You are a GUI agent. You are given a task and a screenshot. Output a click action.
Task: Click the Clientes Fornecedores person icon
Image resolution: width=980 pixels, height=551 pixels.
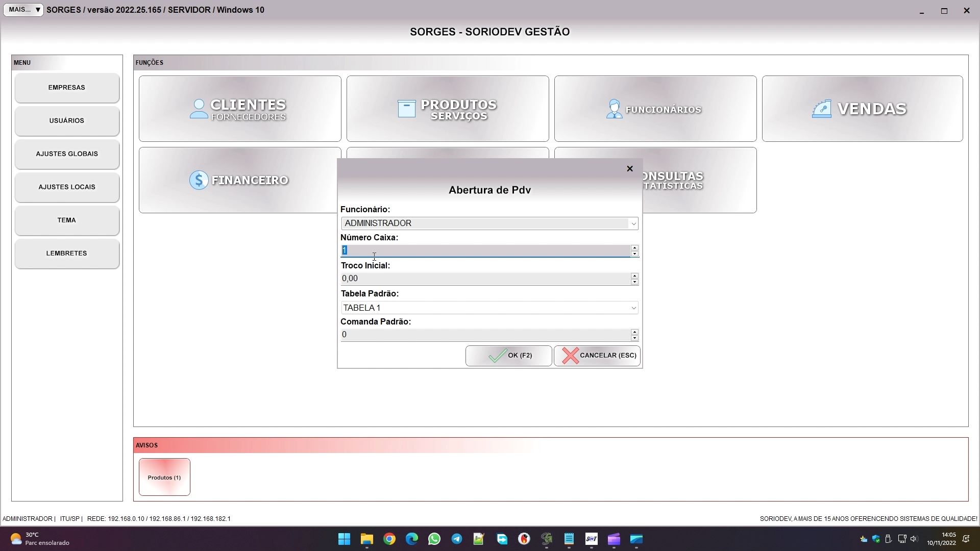tap(199, 109)
